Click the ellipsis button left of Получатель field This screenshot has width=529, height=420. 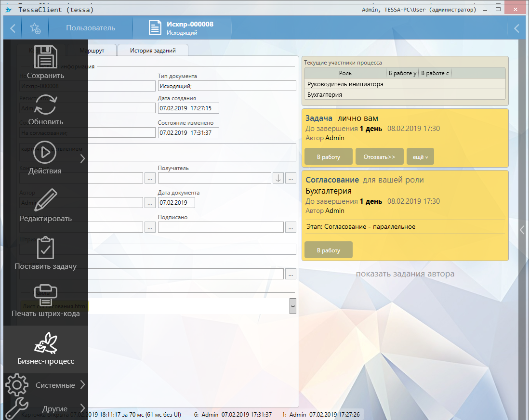[x=150, y=178]
